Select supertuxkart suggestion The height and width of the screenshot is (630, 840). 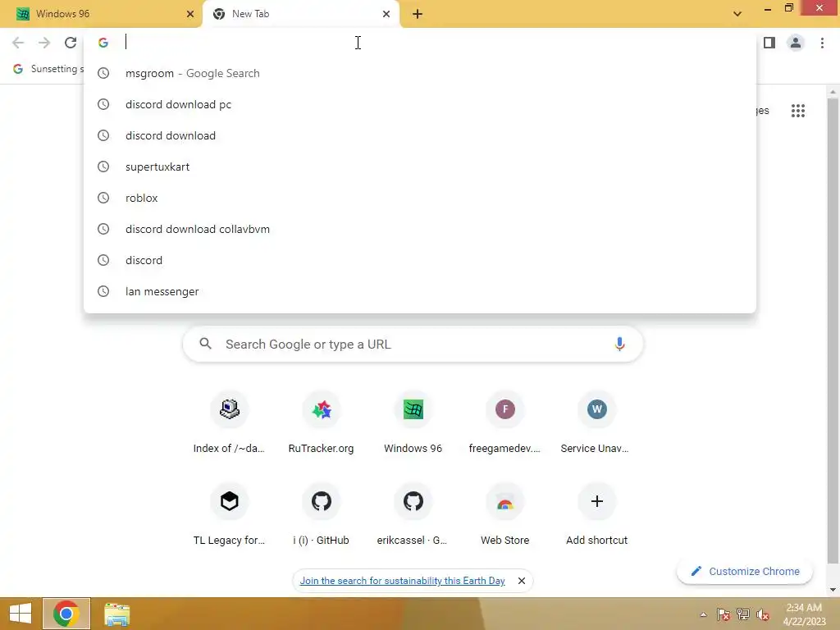tap(420, 167)
